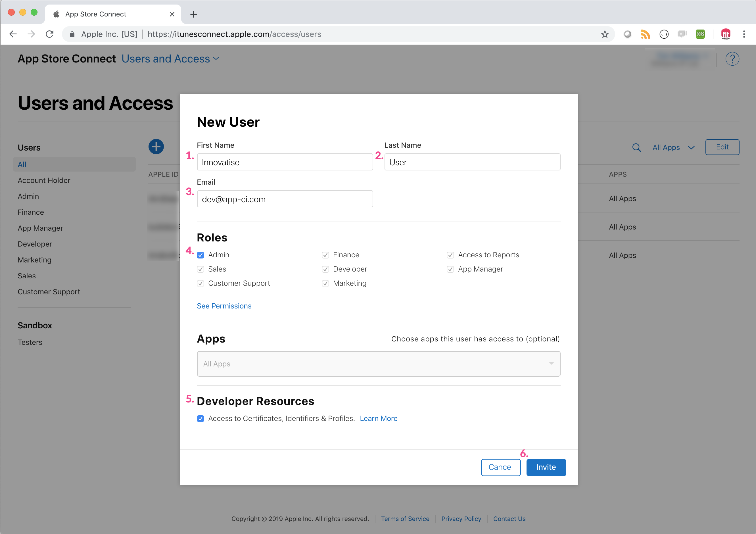Image resolution: width=756 pixels, height=534 pixels.
Task: Click the browser address bar URL
Action: click(x=234, y=34)
